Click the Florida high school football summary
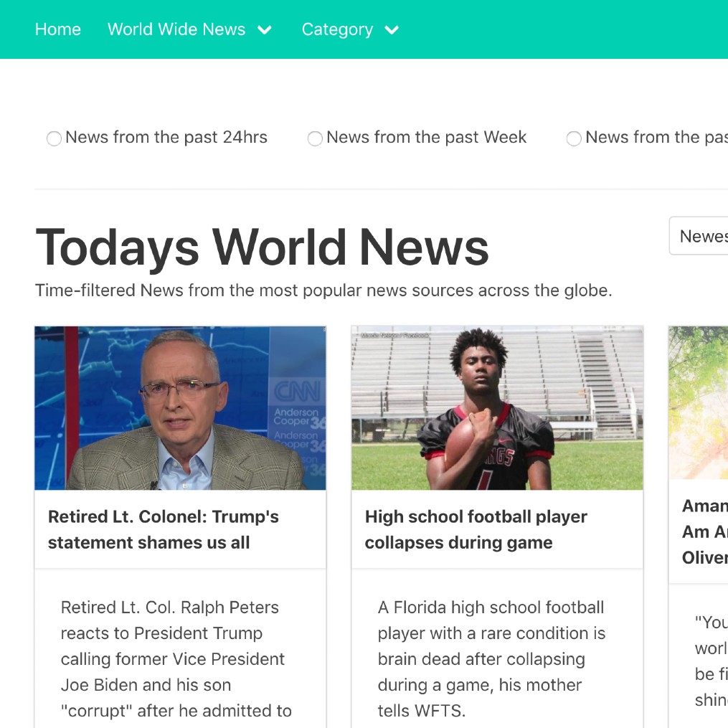This screenshot has height=728, width=728. coord(491,659)
